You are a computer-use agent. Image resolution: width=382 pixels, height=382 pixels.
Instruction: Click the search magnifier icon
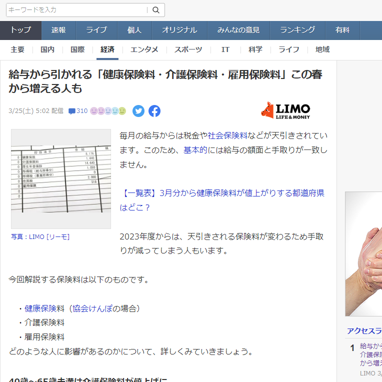[156, 10]
